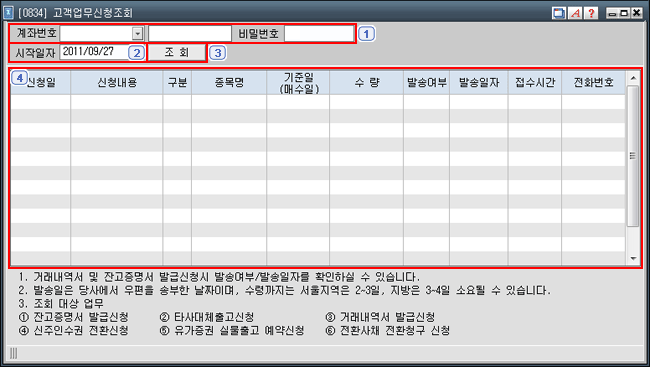Viewport: 650px width, 367px height.
Task: Click the 기준일(매수일) column header
Action: tap(298, 83)
